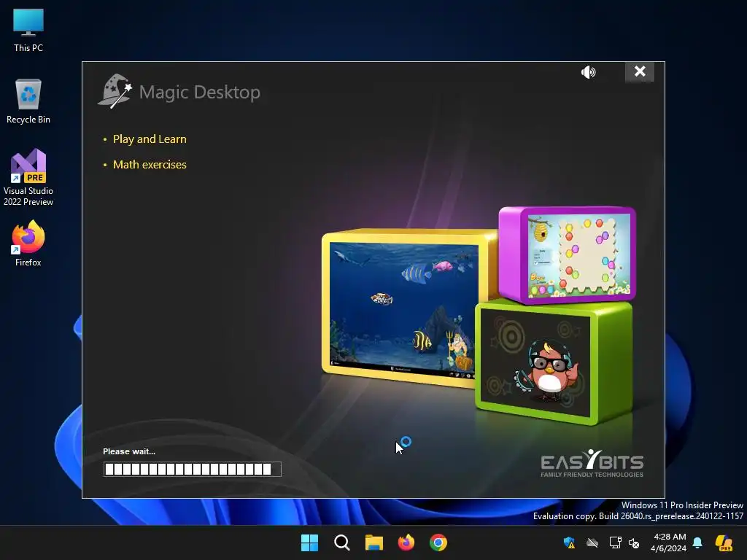Click the muted volume tray icon
747x560 pixels.
click(x=634, y=542)
